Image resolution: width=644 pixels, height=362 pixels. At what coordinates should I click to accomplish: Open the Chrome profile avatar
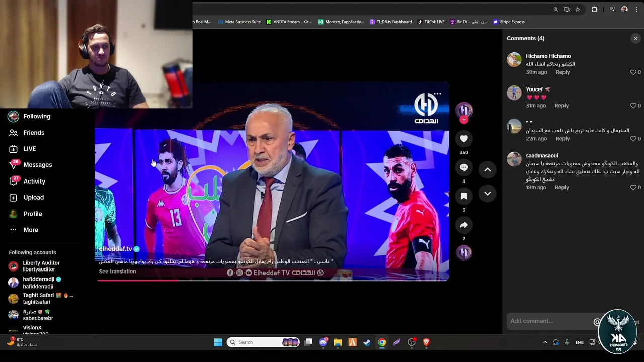(624, 9)
